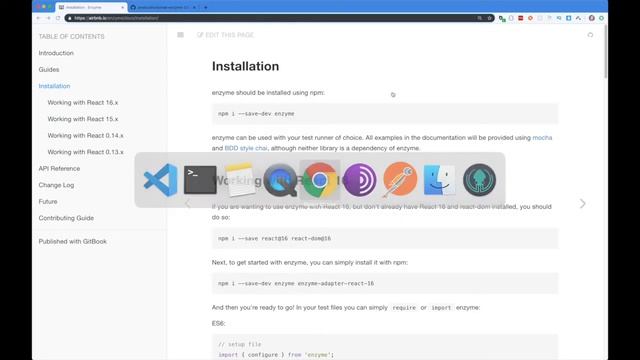Toggle the GitBook sidebar with hamburger icon
This screenshot has width=640, height=360.
click(x=180, y=35)
